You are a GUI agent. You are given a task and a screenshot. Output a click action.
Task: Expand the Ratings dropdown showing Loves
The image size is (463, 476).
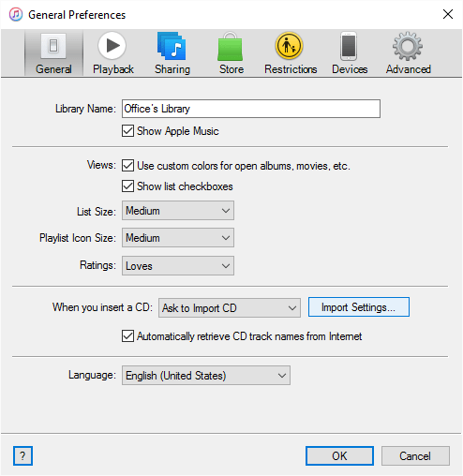(178, 266)
